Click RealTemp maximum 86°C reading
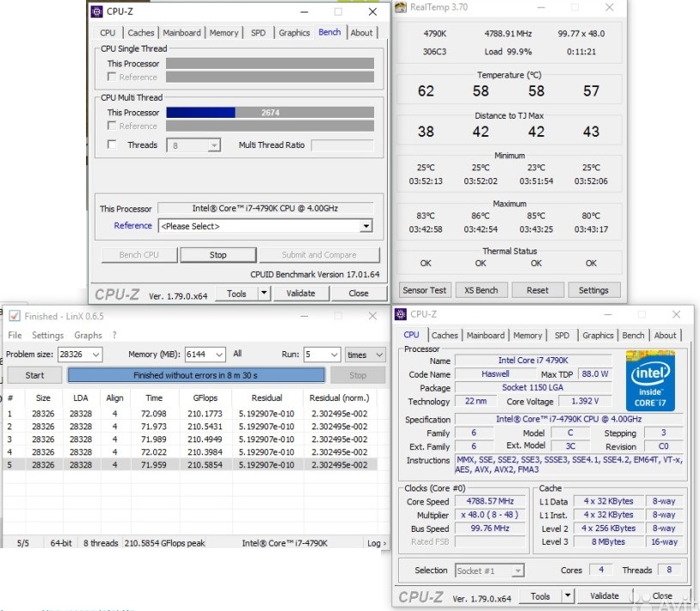Screen dimensions: 700x611 coord(481,216)
